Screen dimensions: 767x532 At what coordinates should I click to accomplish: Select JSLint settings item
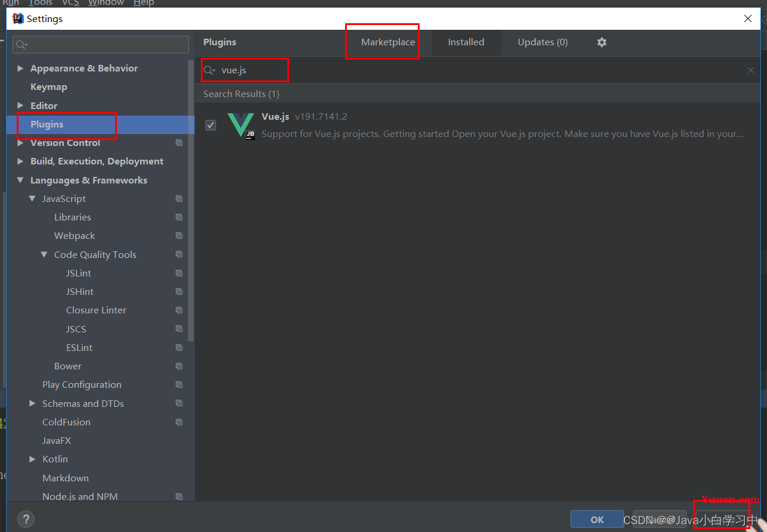click(79, 273)
